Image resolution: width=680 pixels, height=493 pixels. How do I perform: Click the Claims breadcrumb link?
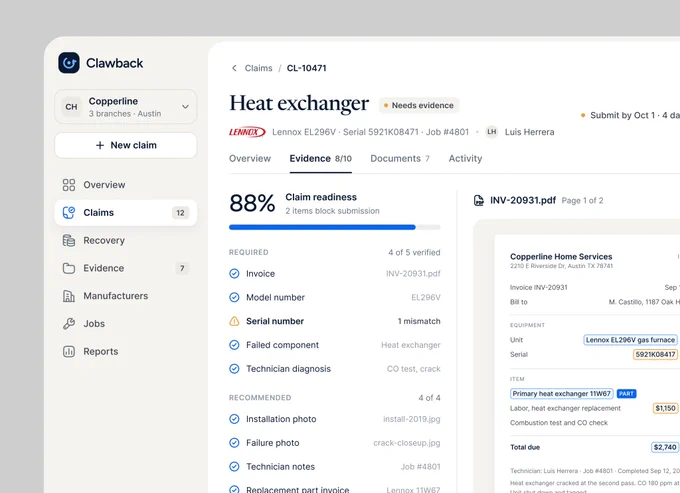click(258, 68)
